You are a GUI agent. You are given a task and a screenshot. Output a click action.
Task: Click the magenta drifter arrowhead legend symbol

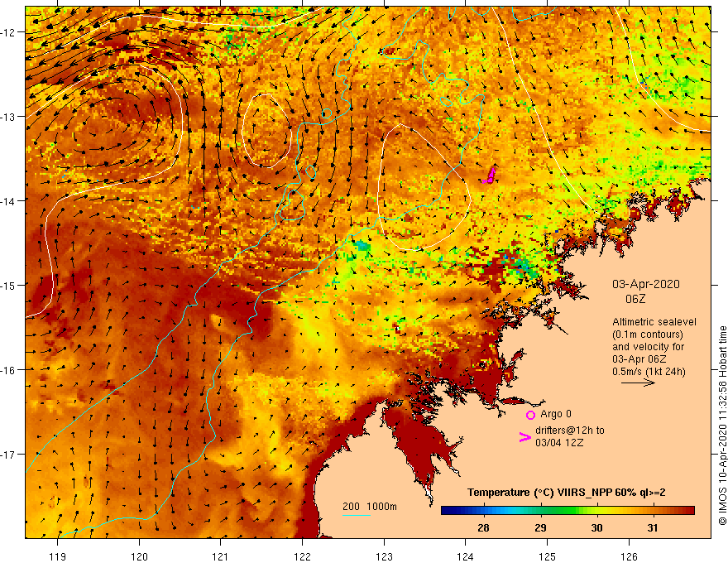[524, 437]
